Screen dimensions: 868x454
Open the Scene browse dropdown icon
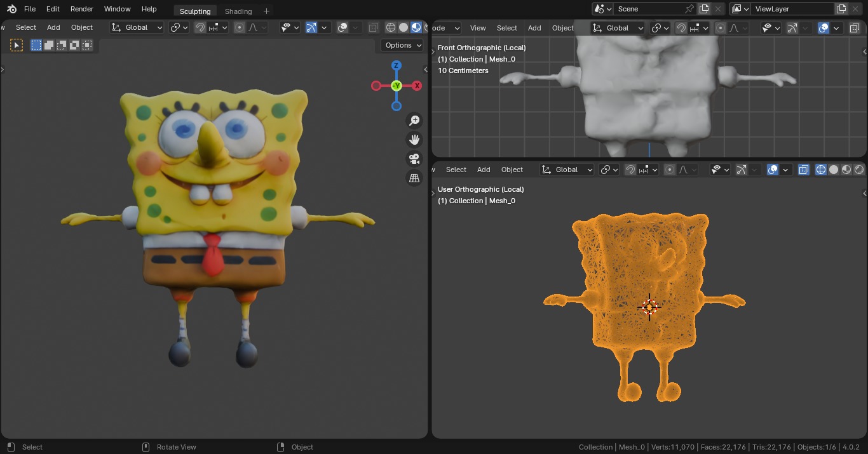pyautogui.click(x=602, y=9)
